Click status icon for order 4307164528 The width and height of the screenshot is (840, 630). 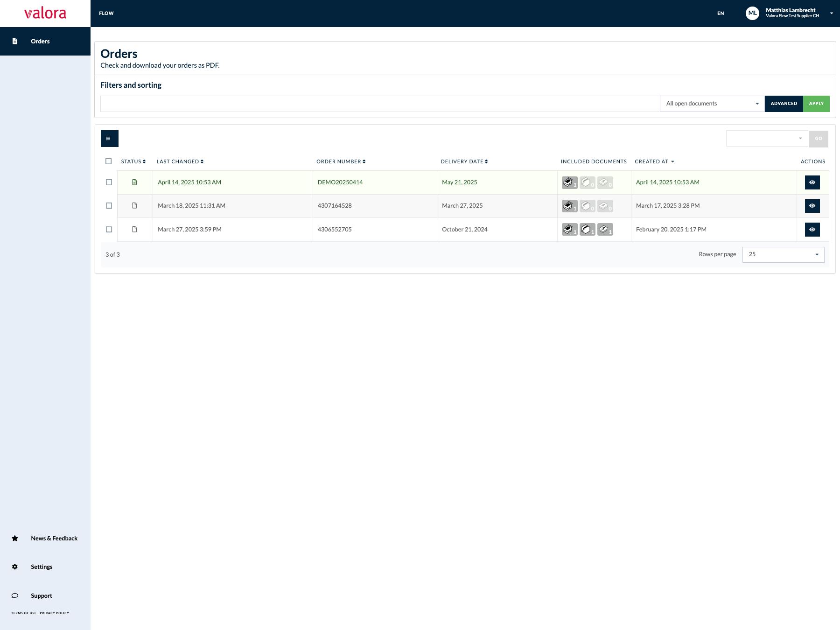pyautogui.click(x=134, y=205)
